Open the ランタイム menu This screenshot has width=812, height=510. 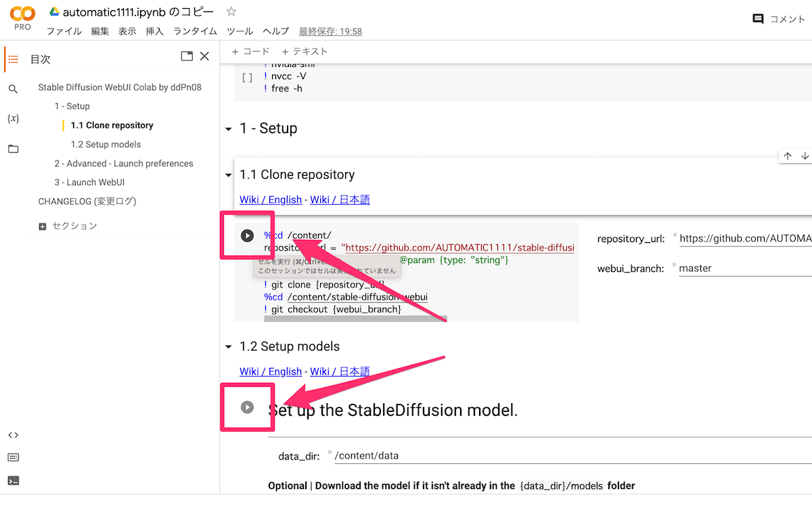(195, 31)
